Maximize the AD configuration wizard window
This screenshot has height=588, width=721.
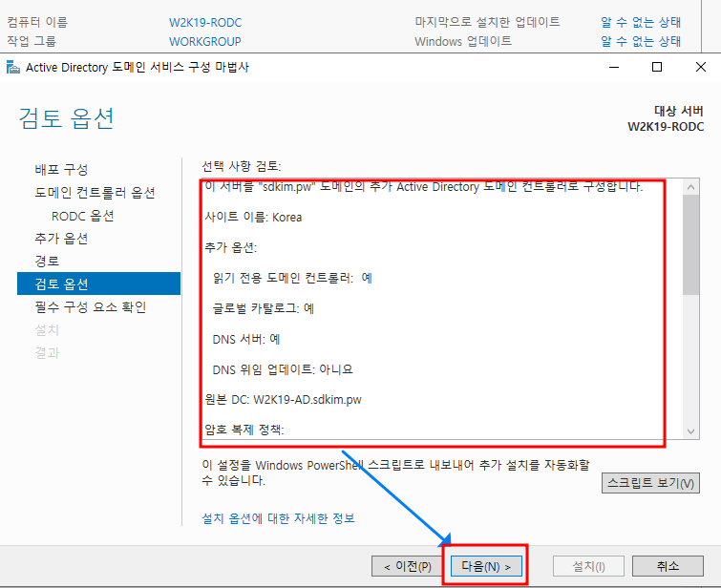click(657, 67)
